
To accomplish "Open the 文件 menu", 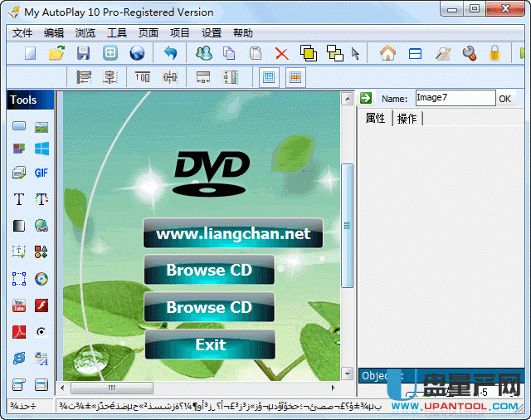I will coord(22,33).
